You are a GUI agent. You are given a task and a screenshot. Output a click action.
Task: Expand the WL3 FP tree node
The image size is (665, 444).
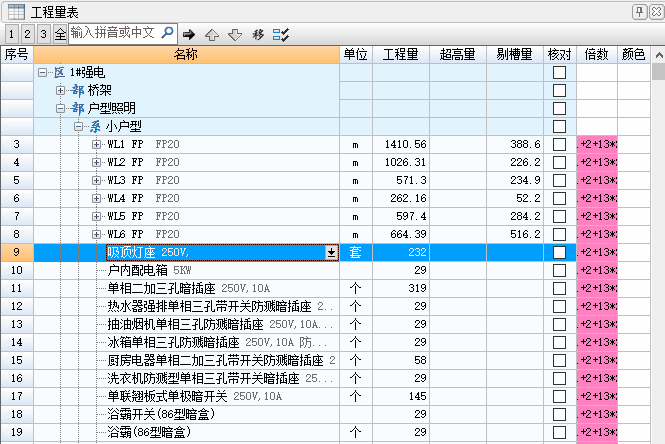96,181
